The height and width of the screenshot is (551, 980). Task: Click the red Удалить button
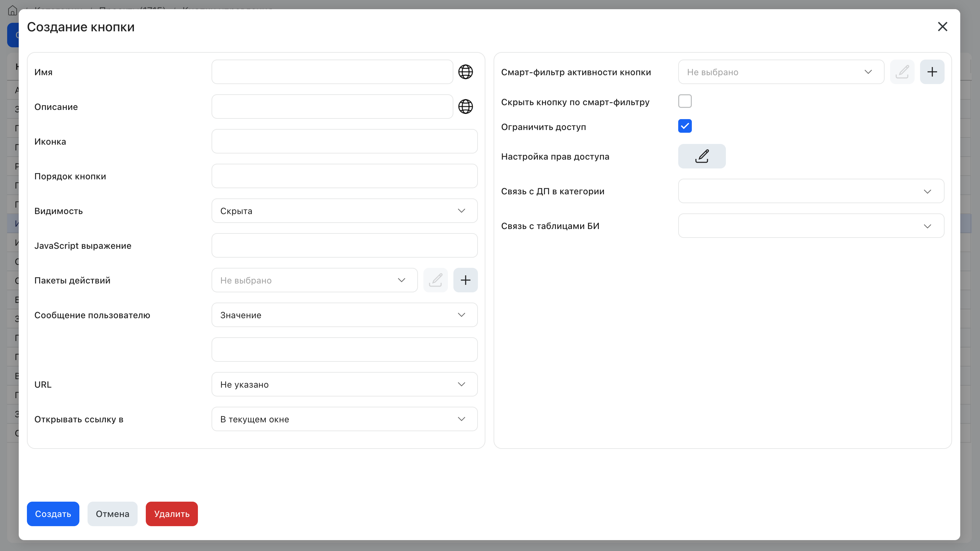pyautogui.click(x=172, y=514)
